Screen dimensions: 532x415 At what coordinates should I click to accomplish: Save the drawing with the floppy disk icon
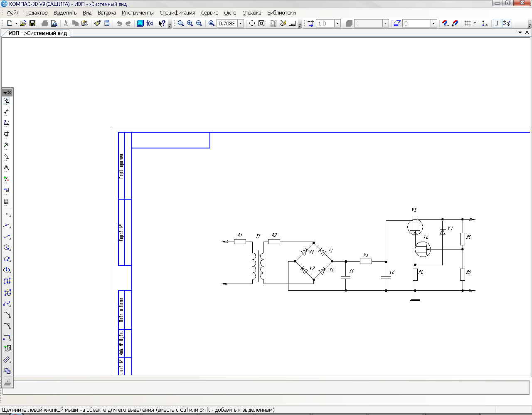pos(32,23)
